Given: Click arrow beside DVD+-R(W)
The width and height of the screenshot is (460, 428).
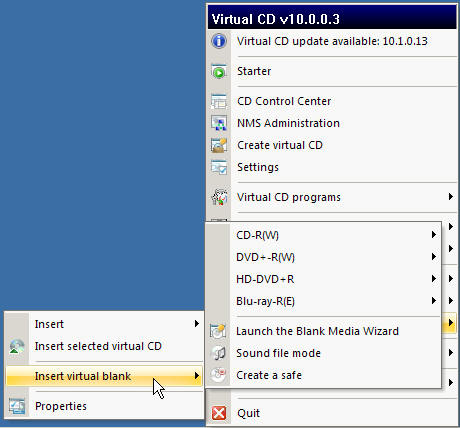Looking at the screenshot, I should point(434,257).
